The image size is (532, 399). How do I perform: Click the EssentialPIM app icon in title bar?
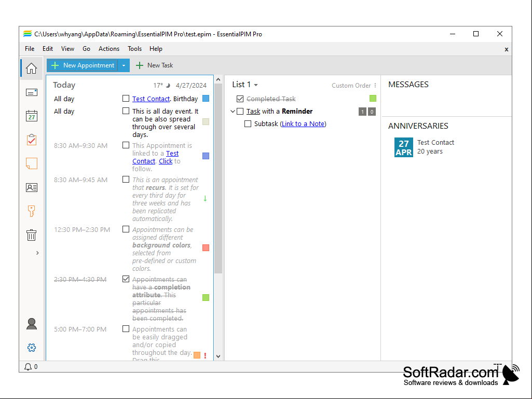[28, 34]
